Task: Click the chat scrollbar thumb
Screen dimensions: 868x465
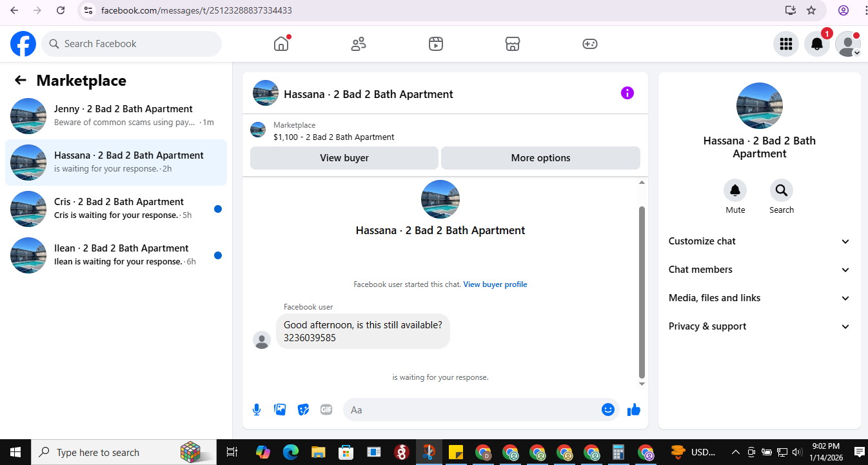Action: 642,292
